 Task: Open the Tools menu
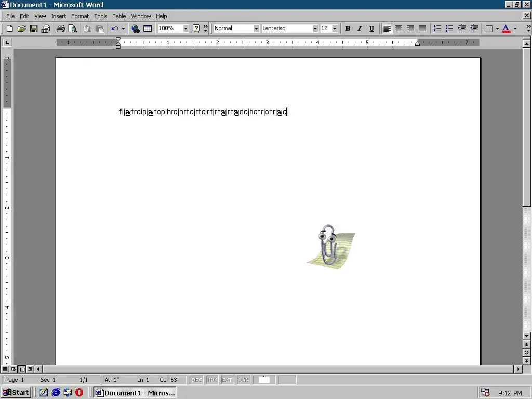pos(100,16)
